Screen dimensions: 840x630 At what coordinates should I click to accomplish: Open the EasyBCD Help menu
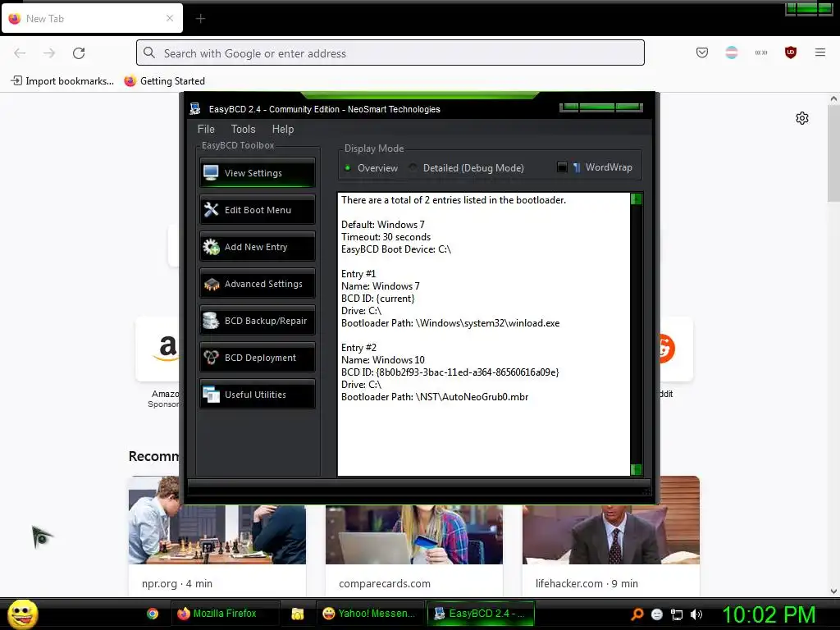283,129
